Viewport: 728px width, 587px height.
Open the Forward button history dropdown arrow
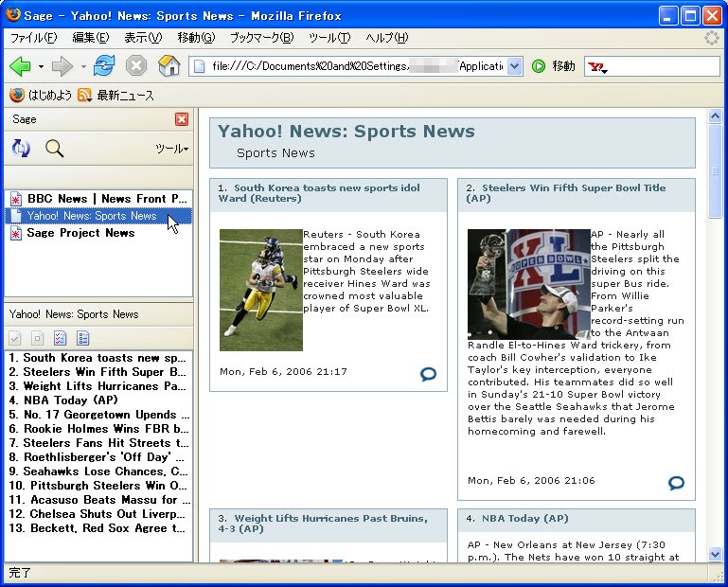point(83,66)
